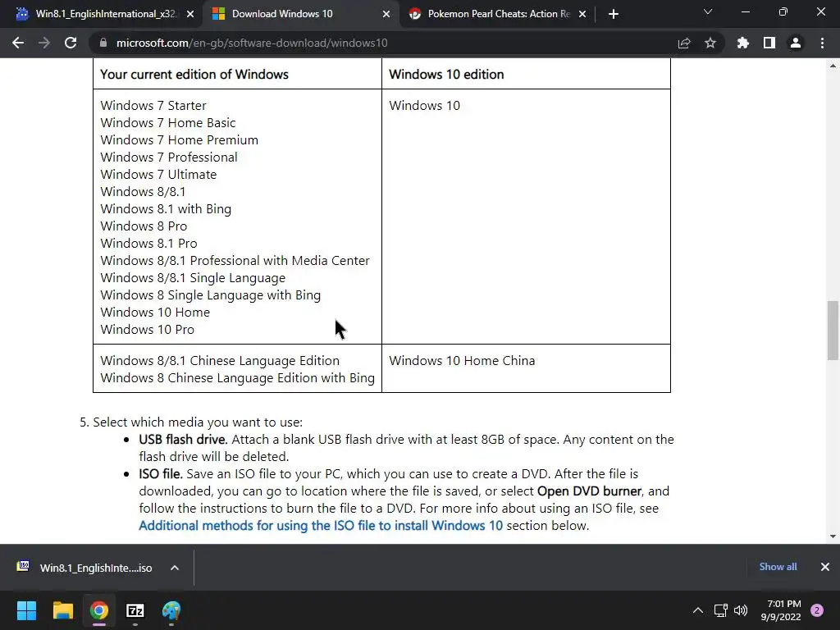The width and height of the screenshot is (840, 630).
Task: Click "Windows 10 edition" column header
Action: tap(446, 75)
